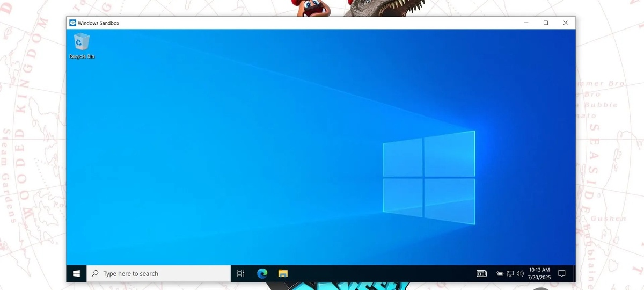Open the News and interests widget
644x290 pixels.
pyautogui.click(x=481, y=273)
